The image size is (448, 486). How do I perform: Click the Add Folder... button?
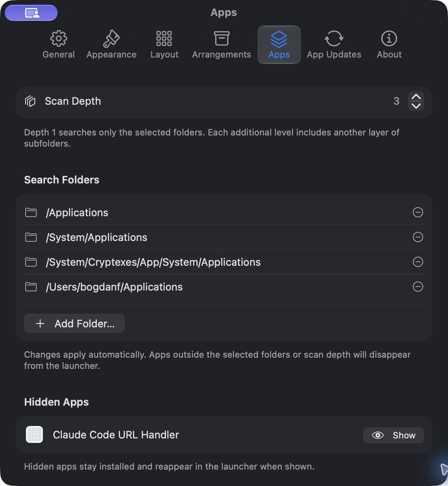[x=74, y=323]
